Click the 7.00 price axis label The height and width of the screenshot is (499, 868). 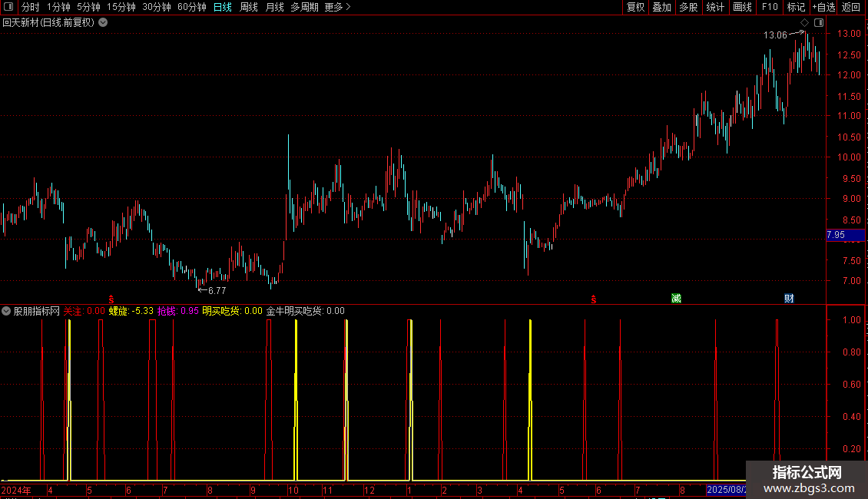tap(851, 280)
